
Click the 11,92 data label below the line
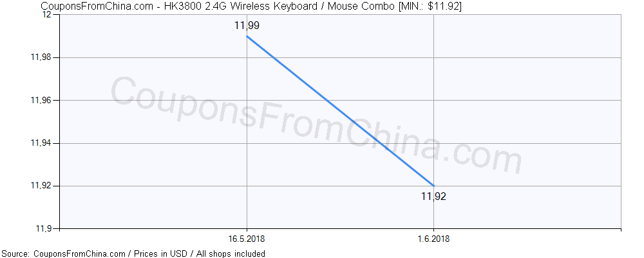click(433, 197)
